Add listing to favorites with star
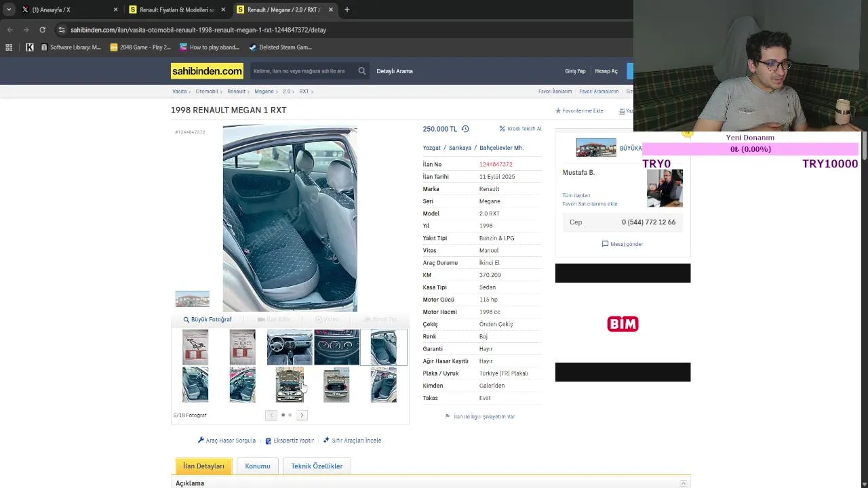The image size is (868, 488). (x=558, y=110)
